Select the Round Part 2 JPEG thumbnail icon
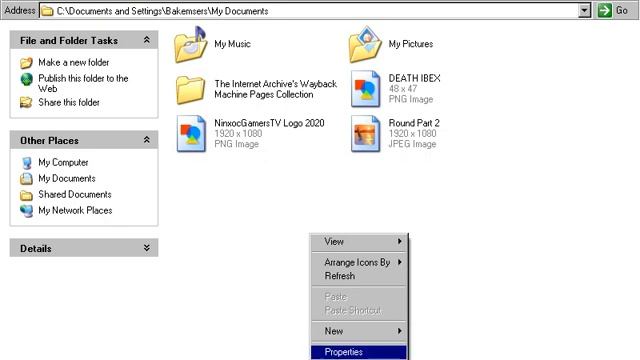Image resolution: width=640 pixels, height=360 pixels. 365,133
